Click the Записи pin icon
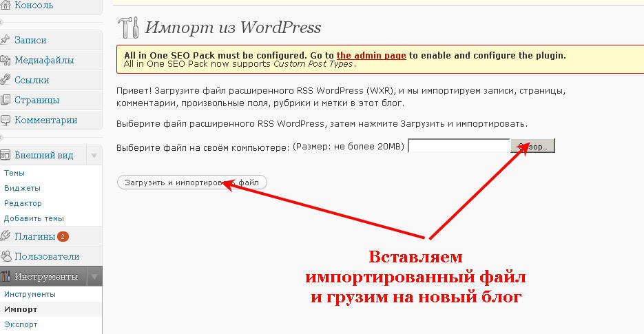This screenshot has width=644, height=334. [5, 40]
